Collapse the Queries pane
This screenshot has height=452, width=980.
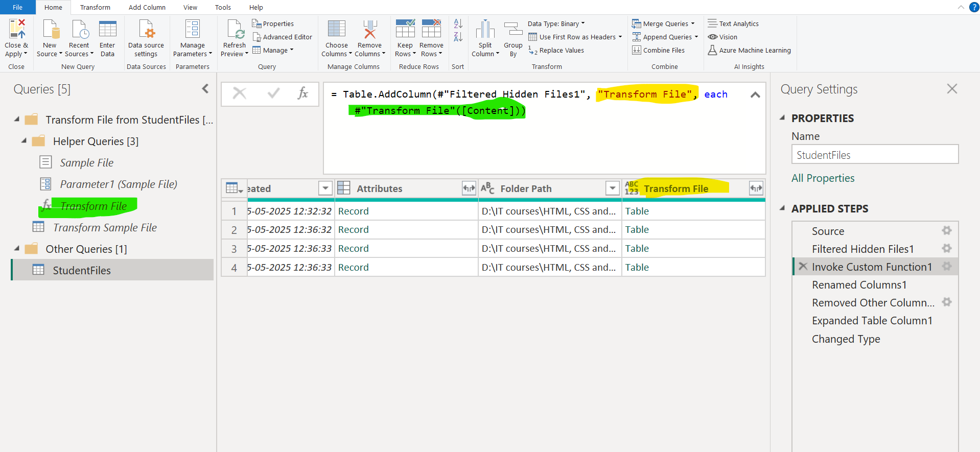tap(205, 89)
